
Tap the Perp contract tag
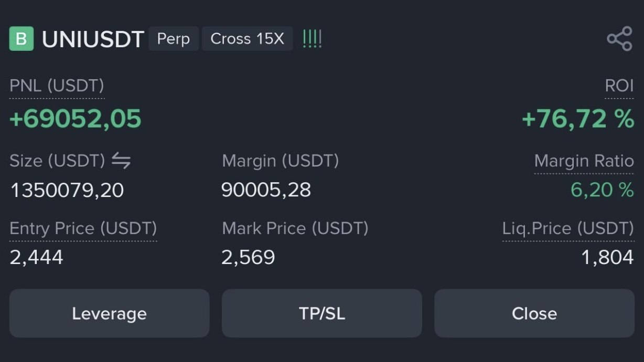(174, 39)
